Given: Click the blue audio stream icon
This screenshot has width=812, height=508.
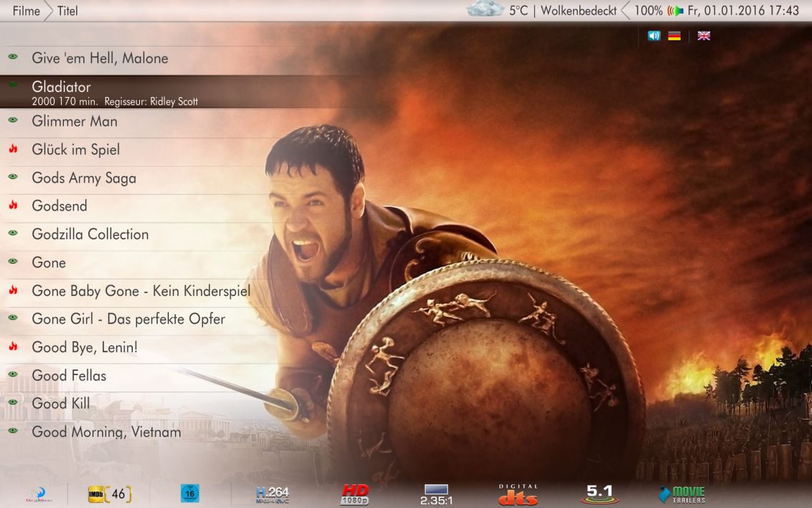Looking at the screenshot, I should (x=654, y=36).
